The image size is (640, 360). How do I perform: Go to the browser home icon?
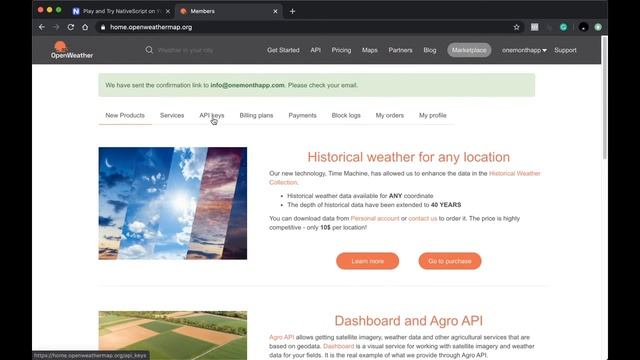(x=85, y=27)
